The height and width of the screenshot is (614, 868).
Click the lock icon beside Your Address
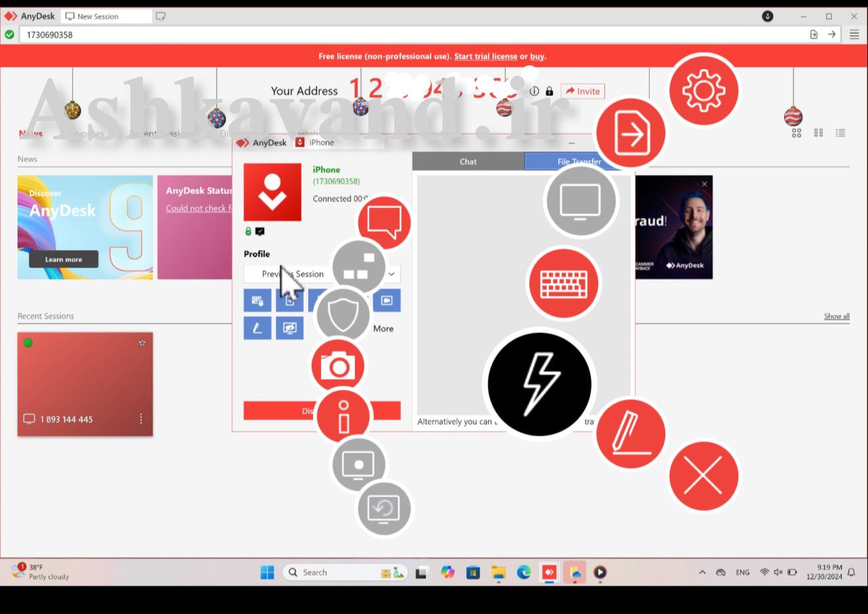(x=549, y=91)
